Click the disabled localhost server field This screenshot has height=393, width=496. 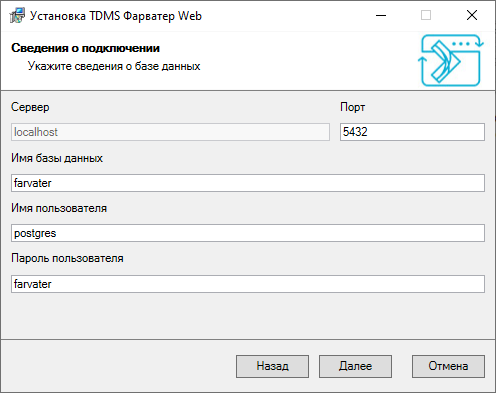[x=170, y=132]
